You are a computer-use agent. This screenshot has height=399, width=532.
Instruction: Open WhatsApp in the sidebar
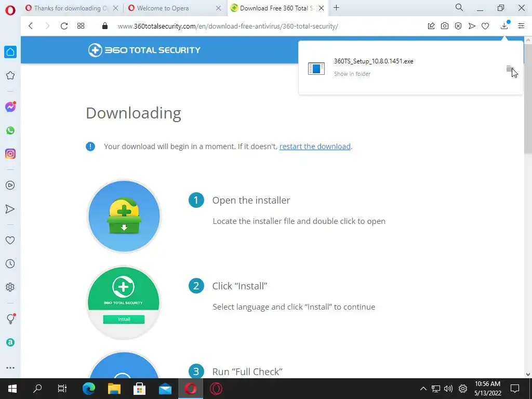10,130
